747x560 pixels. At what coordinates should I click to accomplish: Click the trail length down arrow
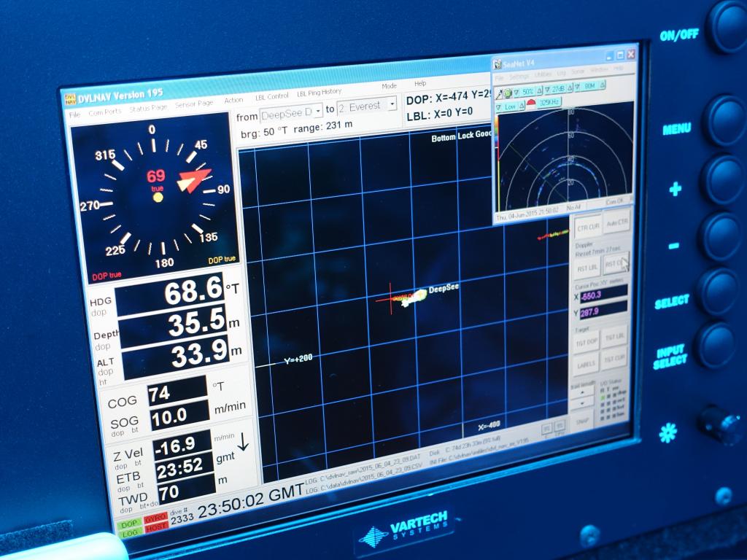point(582,403)
